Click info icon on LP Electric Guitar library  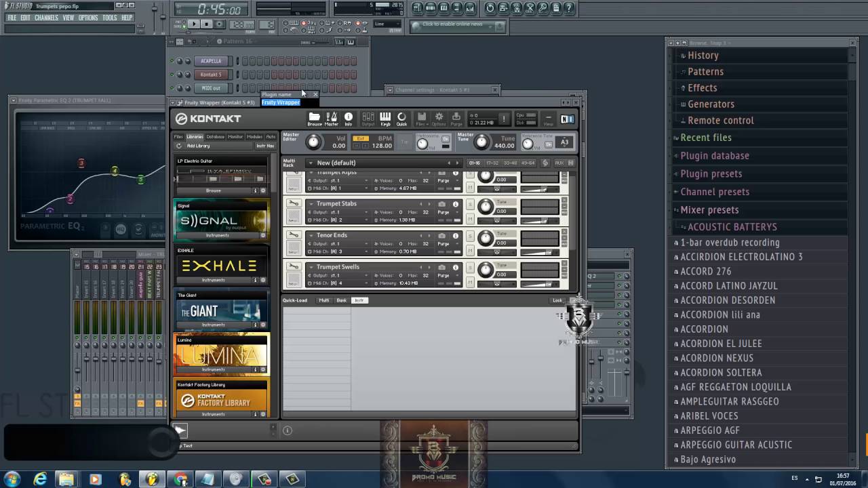[x=256, y=190]
